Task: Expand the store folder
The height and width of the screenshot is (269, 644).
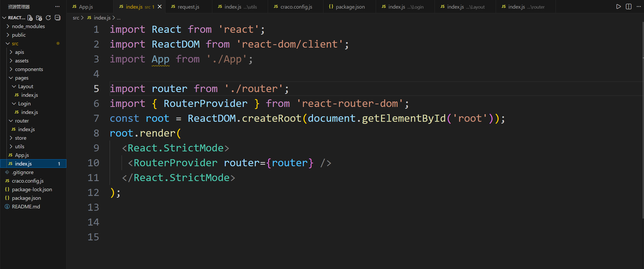Action: 21,138
